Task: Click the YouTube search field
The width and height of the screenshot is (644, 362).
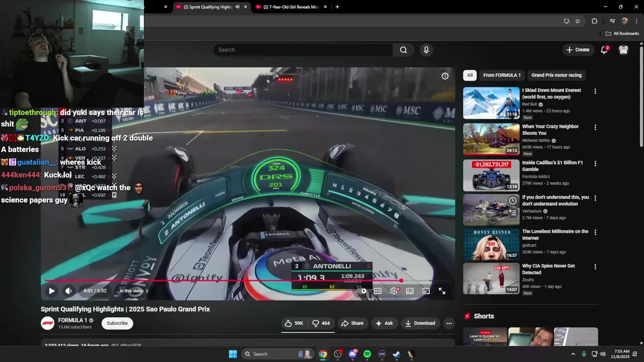Action: coord(303,50)
